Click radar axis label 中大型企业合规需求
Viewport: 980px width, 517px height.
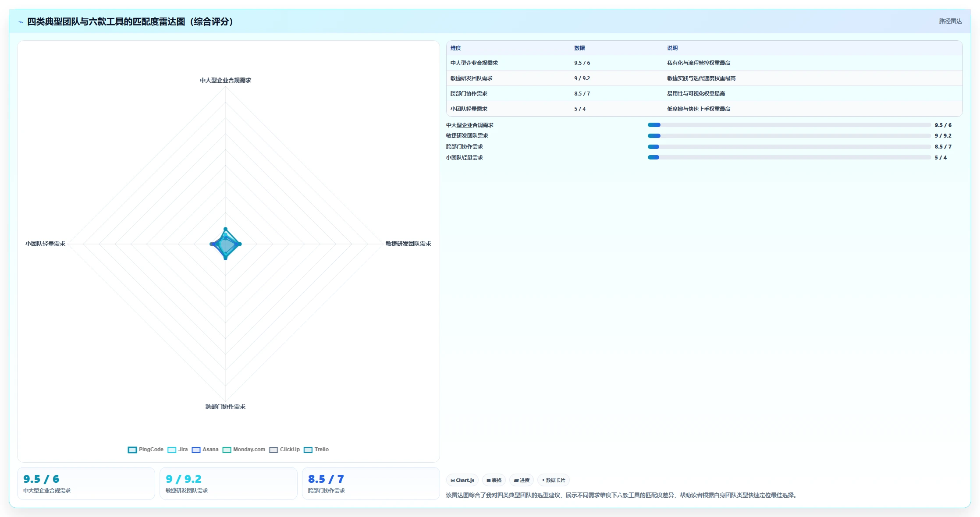tap(225, 80)
